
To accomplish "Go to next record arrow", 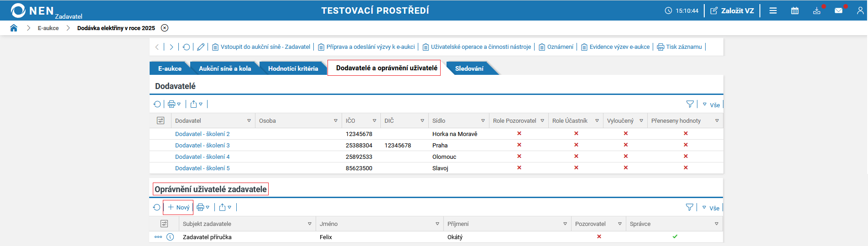I will (172, 47).
